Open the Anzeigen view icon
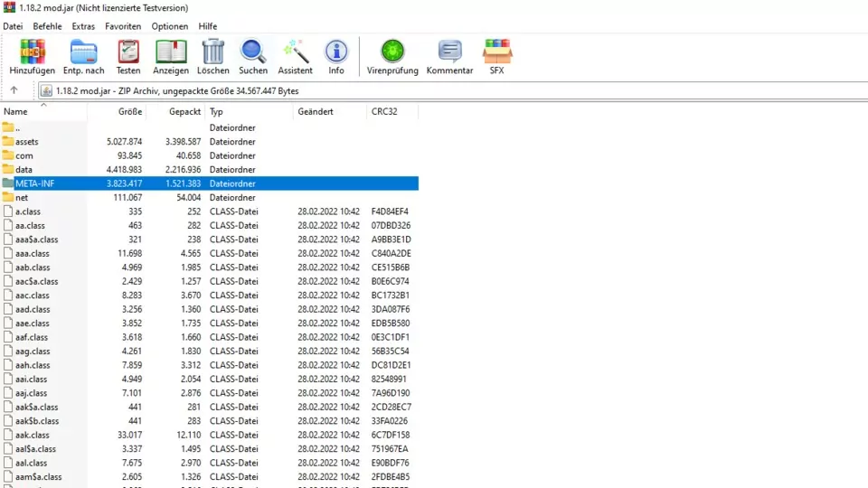The image size is (868, 488). 171,56
